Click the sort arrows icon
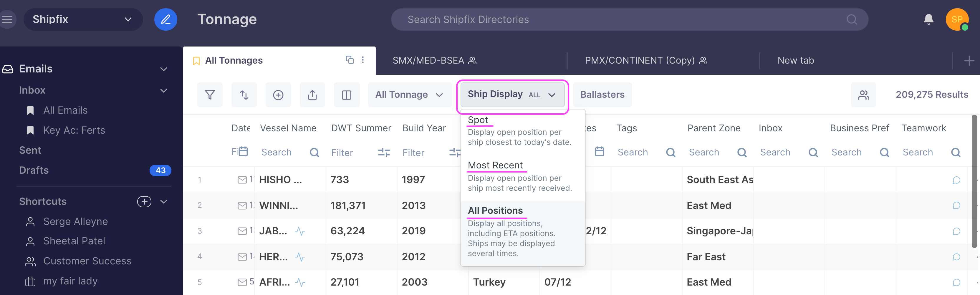The image size is (980, 295). tap(244, 95)
